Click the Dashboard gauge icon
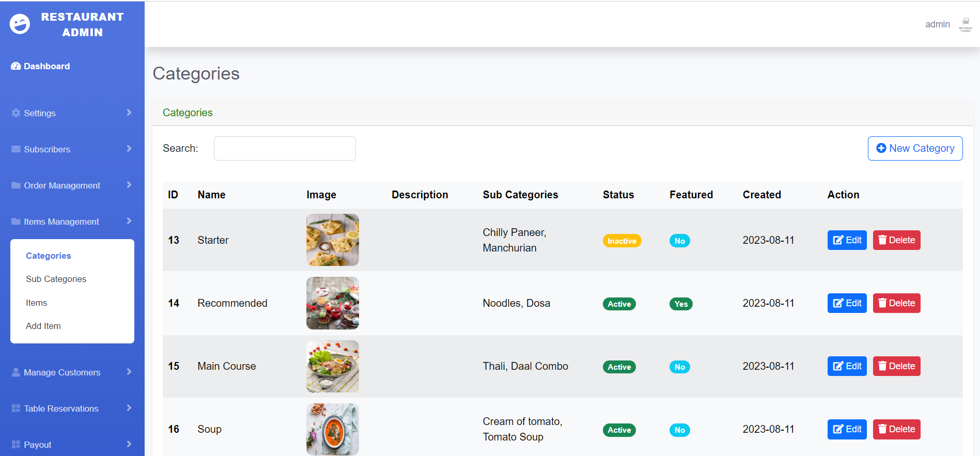Image resolution: width=980 pixels, height=456 pixels. tap(16, 66)
